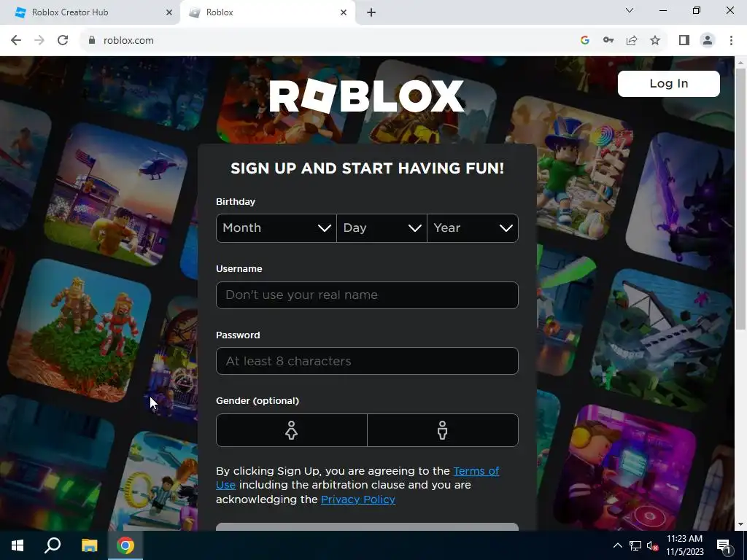Click the padlock site info icon
Image resolution: width=747 pixels, height=560 pixels.
click(x=92, y=41)
